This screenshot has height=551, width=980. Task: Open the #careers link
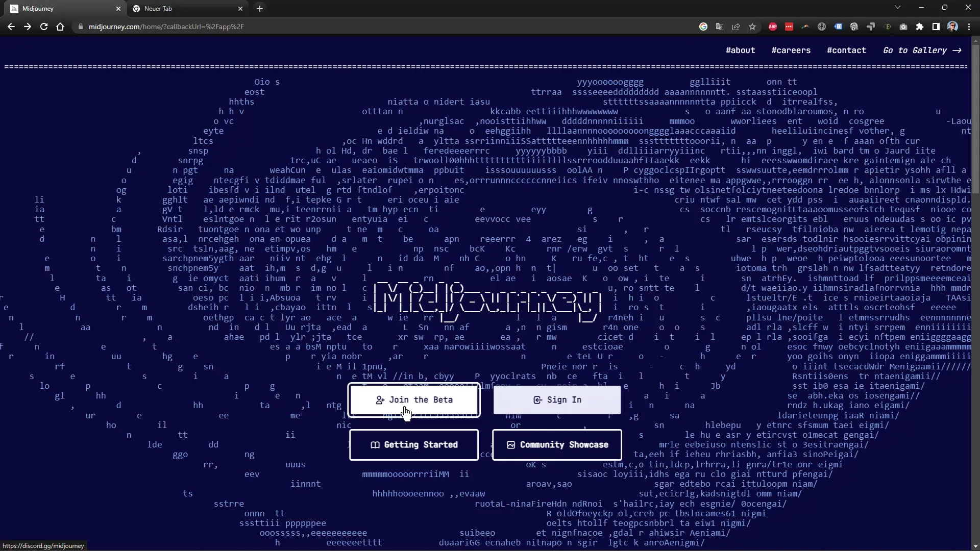coord(791,50)
